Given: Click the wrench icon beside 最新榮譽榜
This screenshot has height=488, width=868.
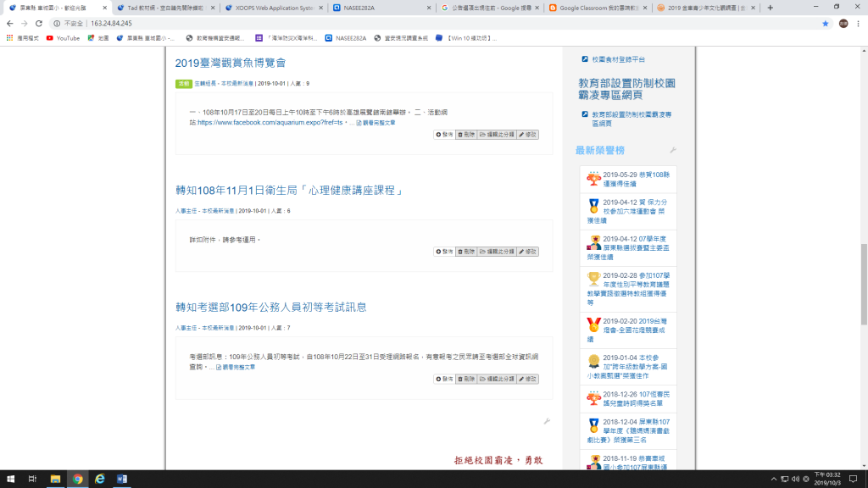Looking at the screenshot, I should (673, 150).
